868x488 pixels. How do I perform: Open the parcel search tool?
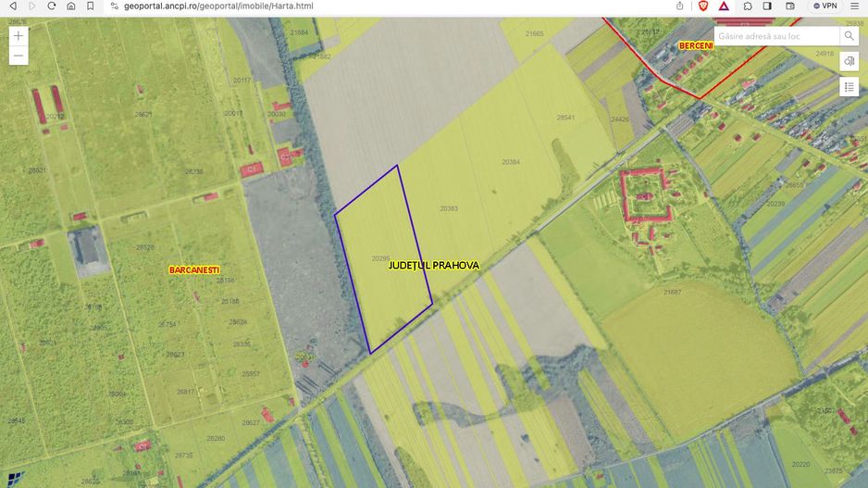(849, 61)
